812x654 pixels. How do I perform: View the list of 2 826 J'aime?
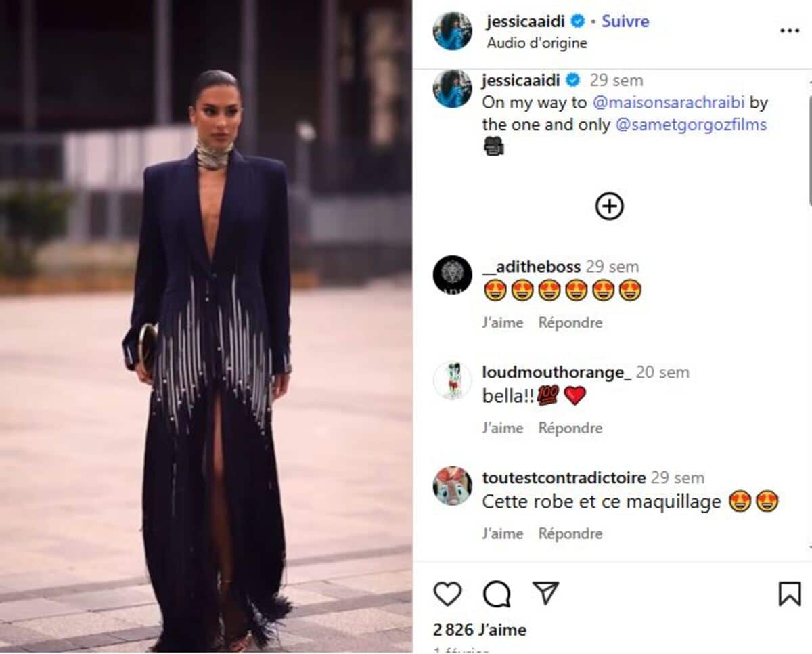(x=480, y=630)
